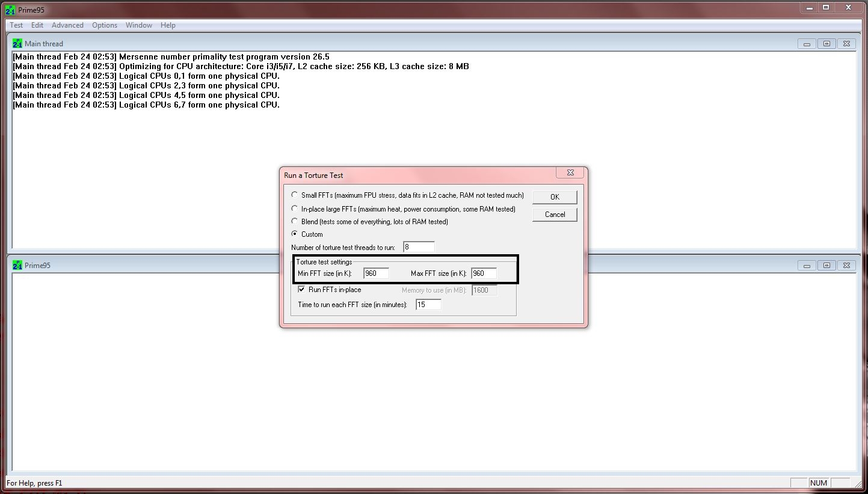Screen dimensions: 868x494
Task: Close the lower Prime95 child window
Action: (x=846, y=266)
